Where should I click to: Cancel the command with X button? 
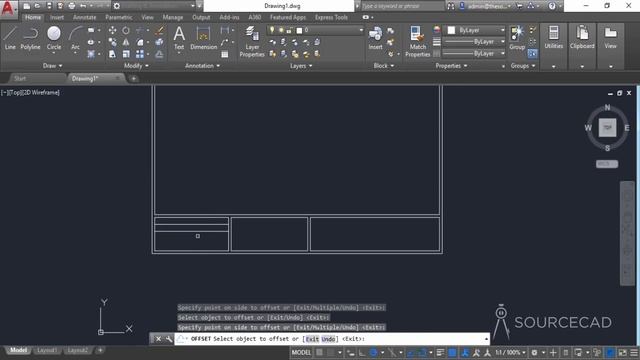tap(158, 339)
